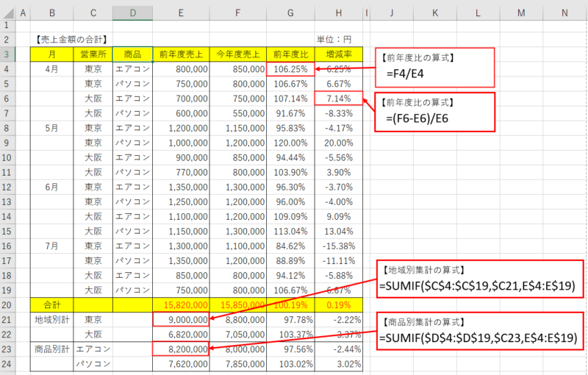Select total cell 0.19%

[339, 305]
